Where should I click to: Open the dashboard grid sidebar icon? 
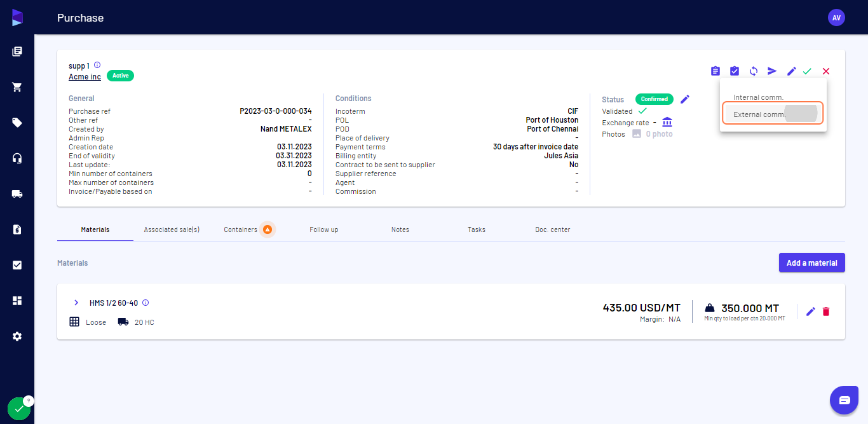[x=17, y=301]
